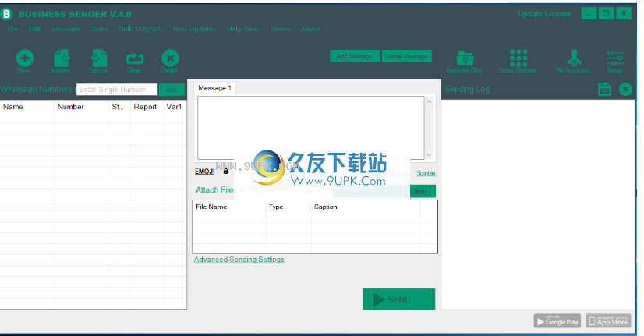
Task: Open the EMOJI picker link
Action: point(204,172)
